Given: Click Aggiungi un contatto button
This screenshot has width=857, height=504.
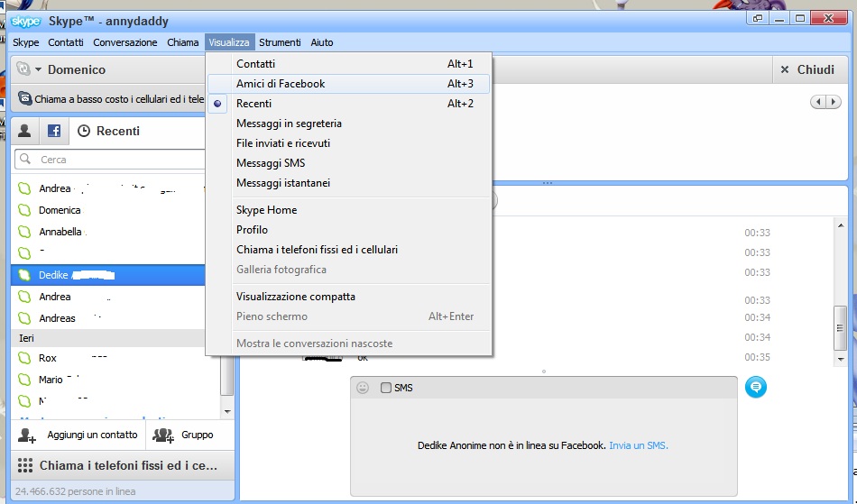Looking at the screenshot, I should (78, 435).
